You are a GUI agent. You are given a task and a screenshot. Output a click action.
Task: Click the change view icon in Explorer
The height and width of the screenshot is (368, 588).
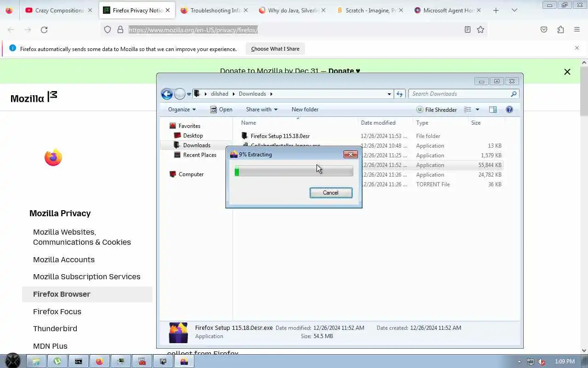point(468,109)
